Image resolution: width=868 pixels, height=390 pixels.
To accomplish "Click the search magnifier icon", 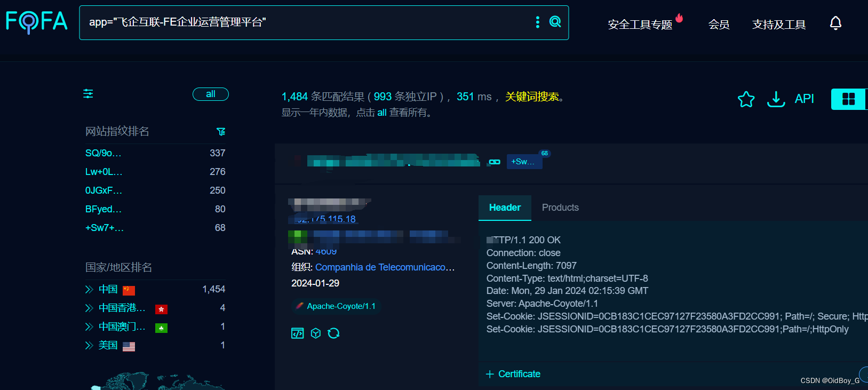I will (555, 21).
